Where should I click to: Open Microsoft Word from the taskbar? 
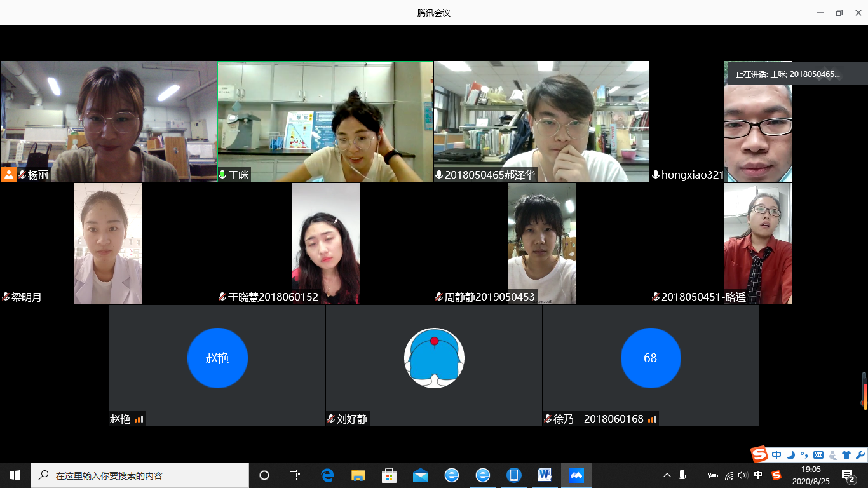(545, 475)
